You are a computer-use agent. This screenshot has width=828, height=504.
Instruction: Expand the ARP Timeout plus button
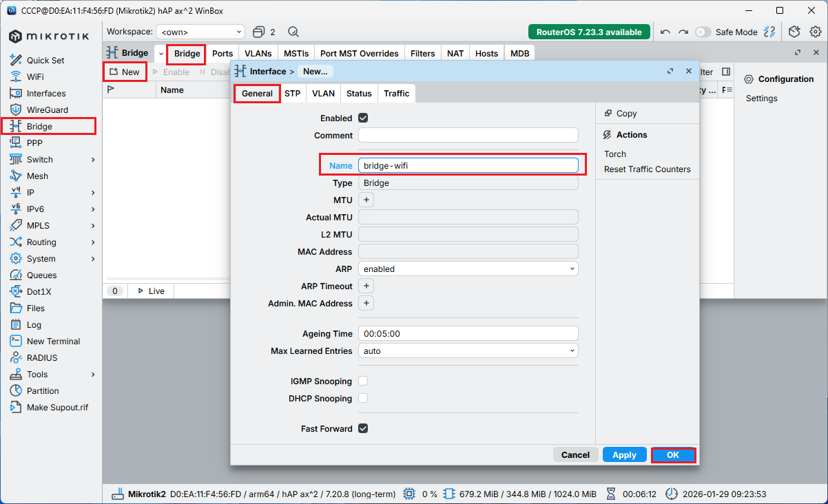pyautogui.click(x=366, y=286)
